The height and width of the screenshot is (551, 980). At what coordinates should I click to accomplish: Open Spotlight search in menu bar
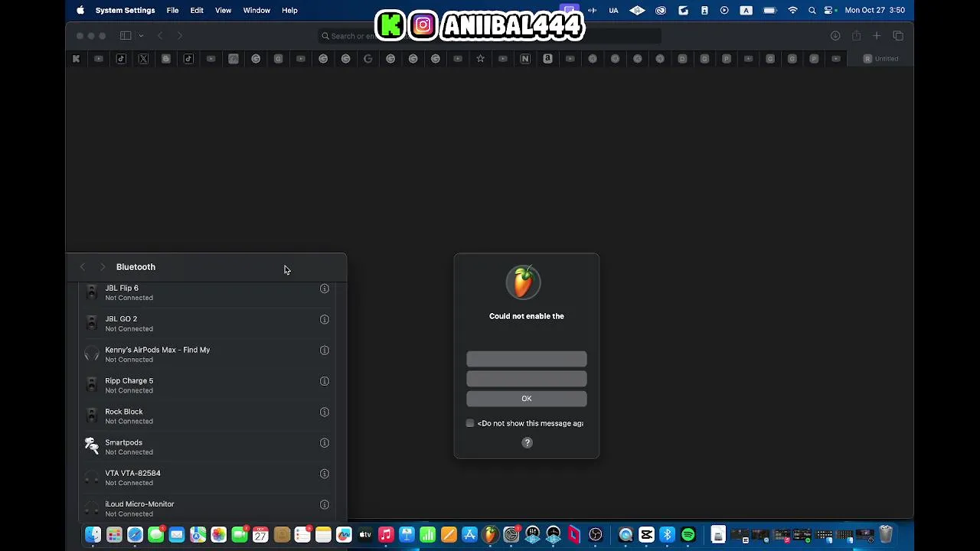[x=812, y=11]
